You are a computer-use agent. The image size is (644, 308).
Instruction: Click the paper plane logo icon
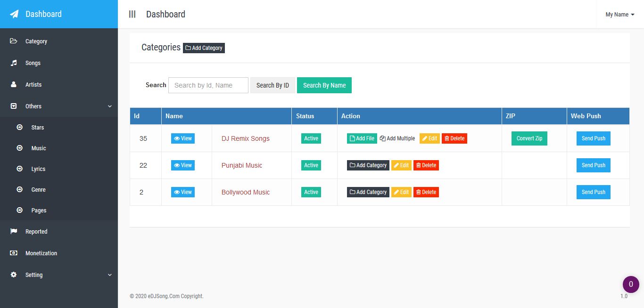(14, 14)
